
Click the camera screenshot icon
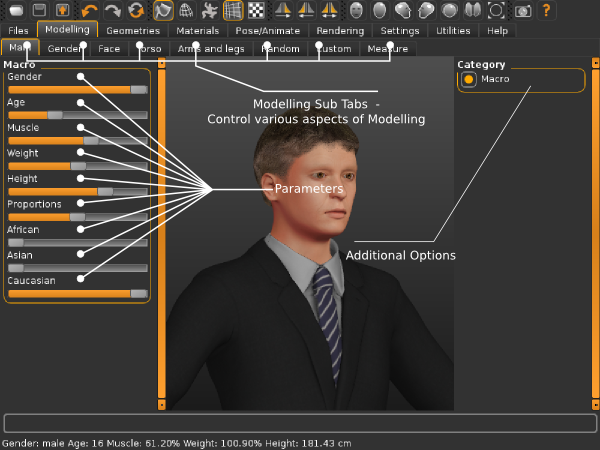point(523,11)
